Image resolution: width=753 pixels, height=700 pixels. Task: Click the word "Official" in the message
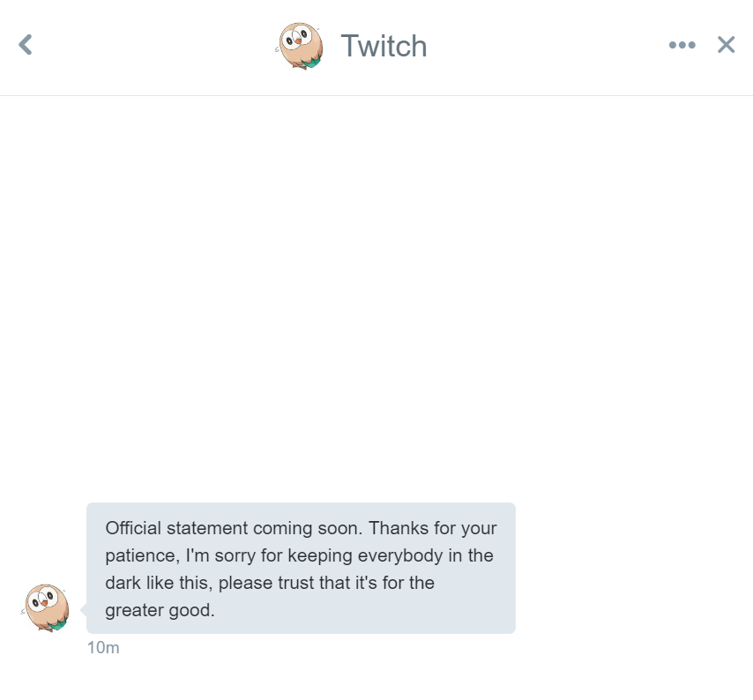(133, 529)
